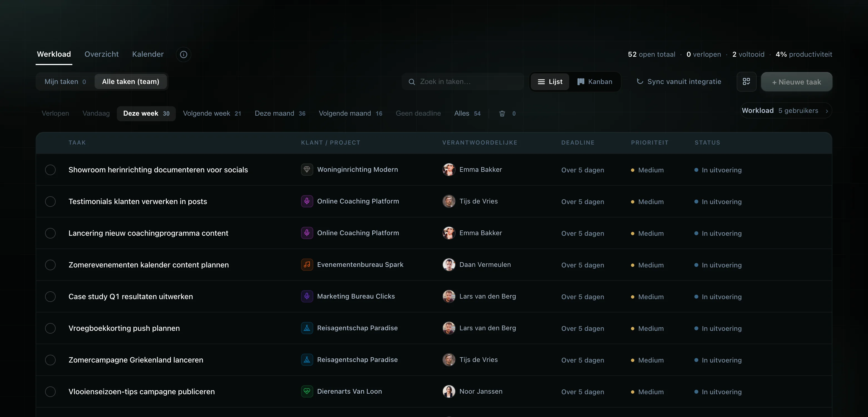Click the Dierenarts Van Loon heart icon

[x=307, y=391]
